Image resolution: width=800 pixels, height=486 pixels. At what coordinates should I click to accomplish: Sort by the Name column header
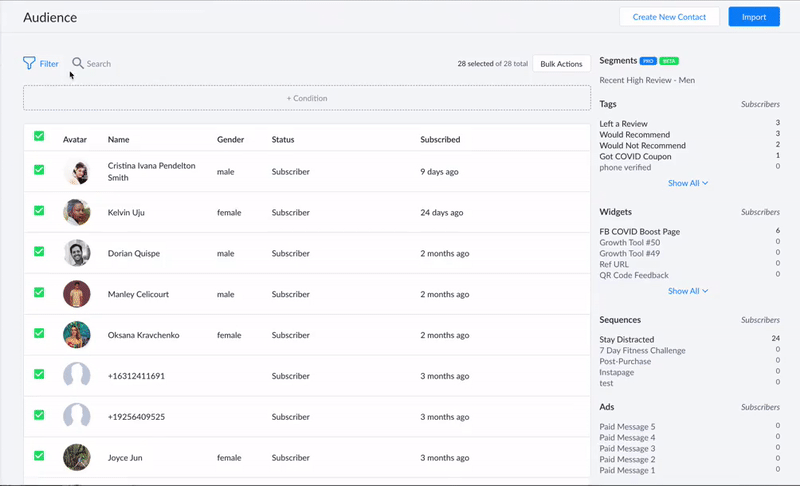118,139
